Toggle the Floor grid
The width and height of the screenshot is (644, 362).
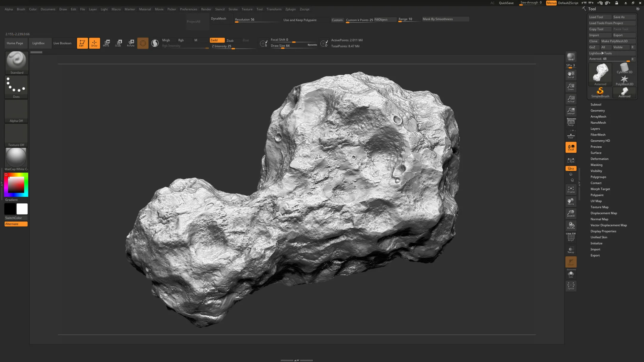click(x=571, y=135)
